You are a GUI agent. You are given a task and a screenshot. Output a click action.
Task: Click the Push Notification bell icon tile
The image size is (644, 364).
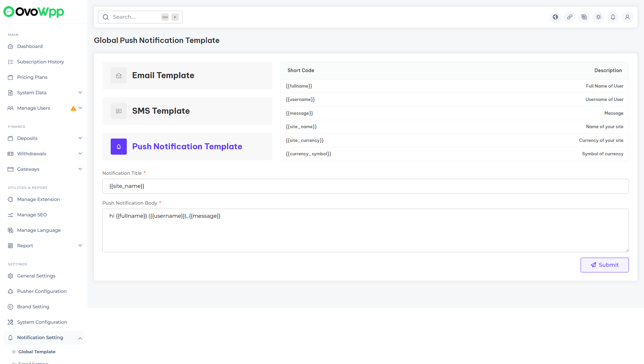(x=119, y=147)
